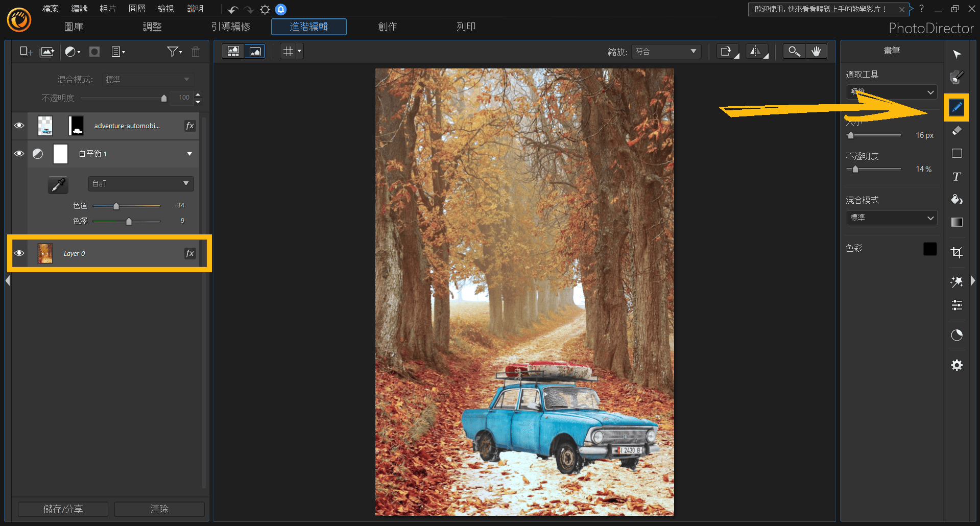Redo the last action
Screen dimensions: 980x526
(x=249, y=10)
